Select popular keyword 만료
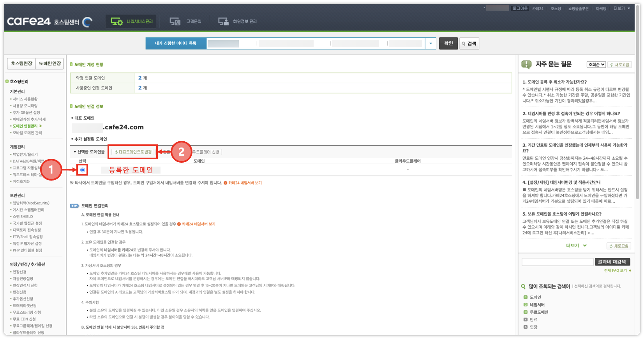The image size is (644, 339). coord(533,320)
